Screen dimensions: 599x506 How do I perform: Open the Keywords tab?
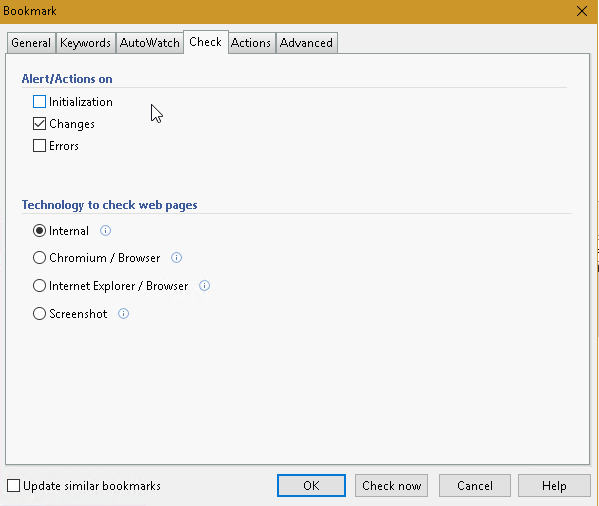[86, 43]
